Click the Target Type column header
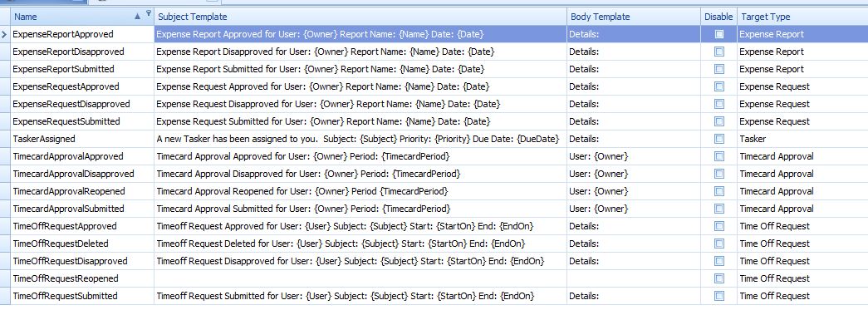This screenshot has height=310, width=868. coord(802,17)
